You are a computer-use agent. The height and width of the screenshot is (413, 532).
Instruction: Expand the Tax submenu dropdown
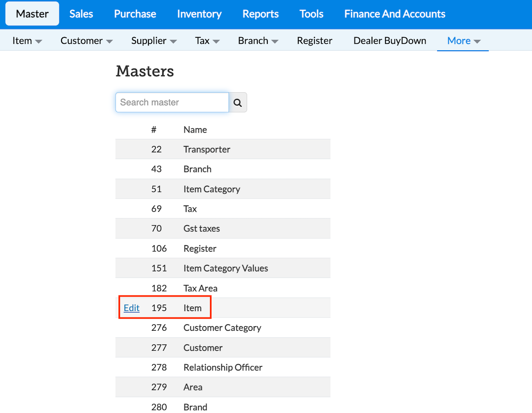[x=207, y=41]
